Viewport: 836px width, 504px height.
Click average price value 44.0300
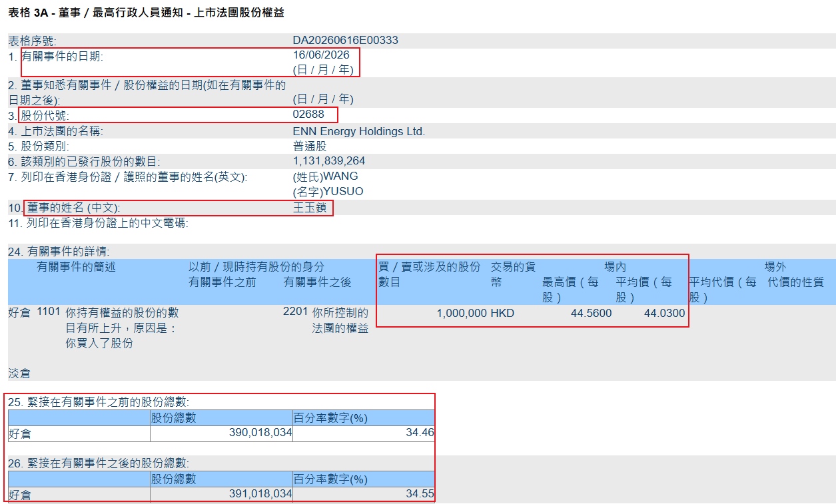click(x=664, y=313)
